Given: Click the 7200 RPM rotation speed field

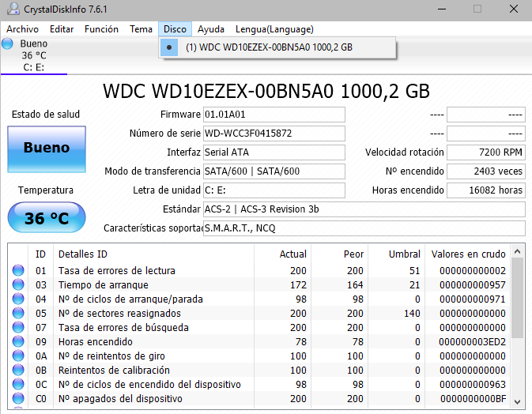Looking at the screenshot, I should point(486,152).
